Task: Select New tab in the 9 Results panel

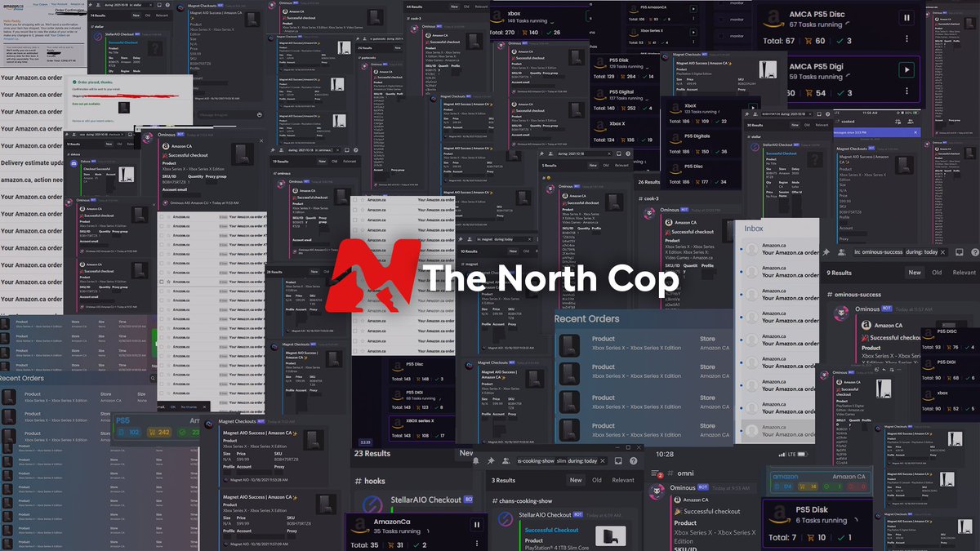Action: (915, 273)
